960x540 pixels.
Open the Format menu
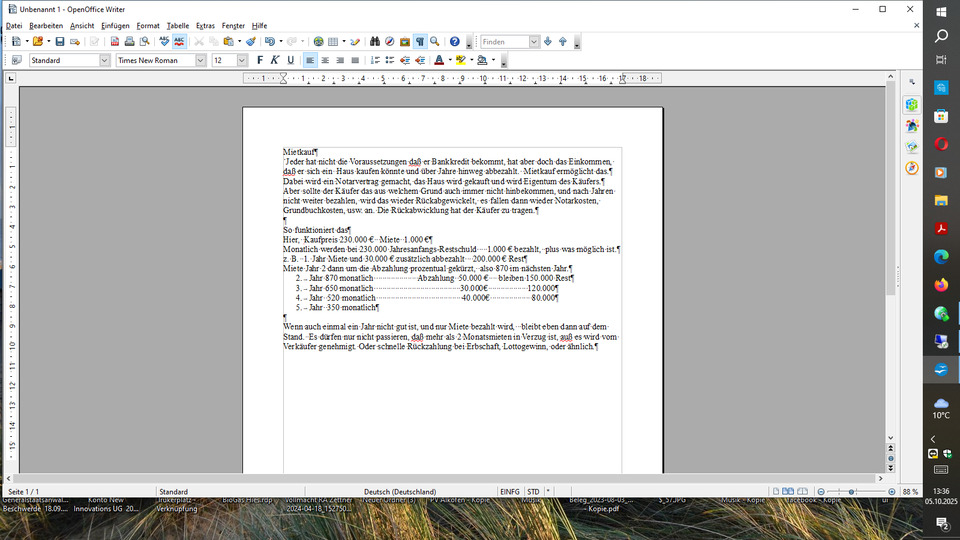coord(148,25)
